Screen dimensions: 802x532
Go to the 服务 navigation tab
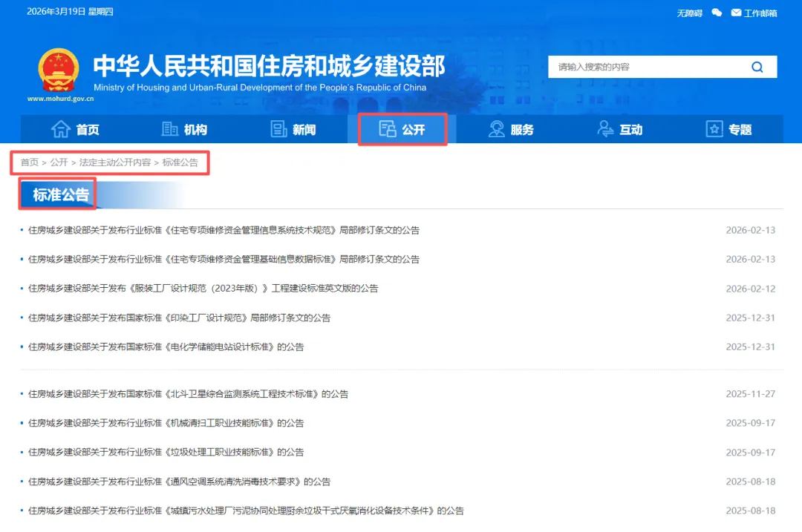[511, 129]
